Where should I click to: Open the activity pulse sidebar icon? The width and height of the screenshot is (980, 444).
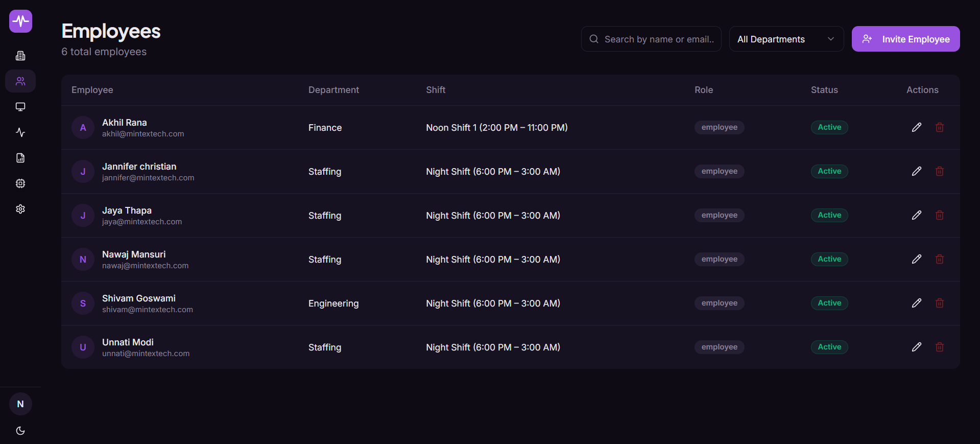[x=20, y=132]
